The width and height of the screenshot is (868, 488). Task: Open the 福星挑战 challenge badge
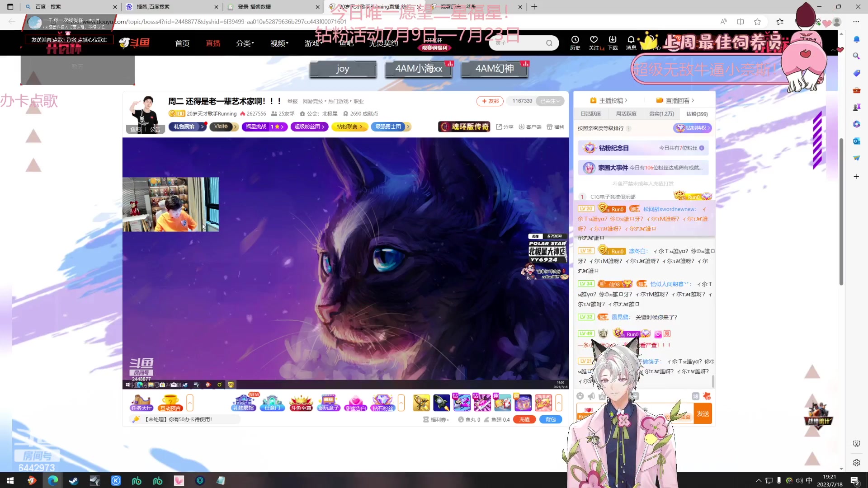pos(264,127)
